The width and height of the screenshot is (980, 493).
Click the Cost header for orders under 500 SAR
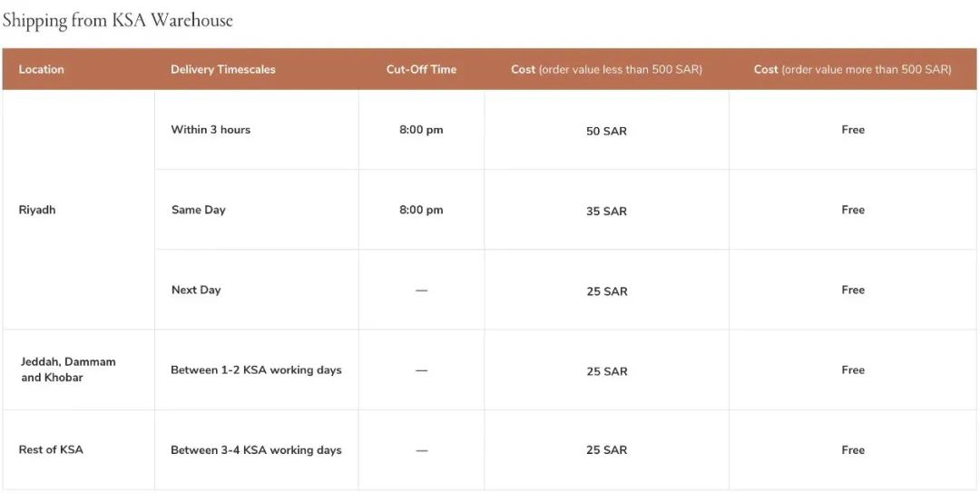click(606, 69)
